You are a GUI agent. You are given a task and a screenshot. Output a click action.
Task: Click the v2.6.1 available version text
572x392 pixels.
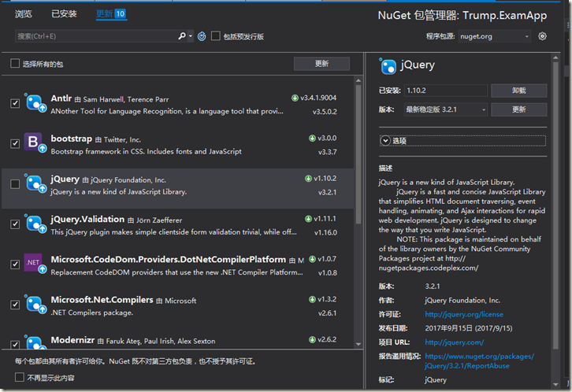327,313
